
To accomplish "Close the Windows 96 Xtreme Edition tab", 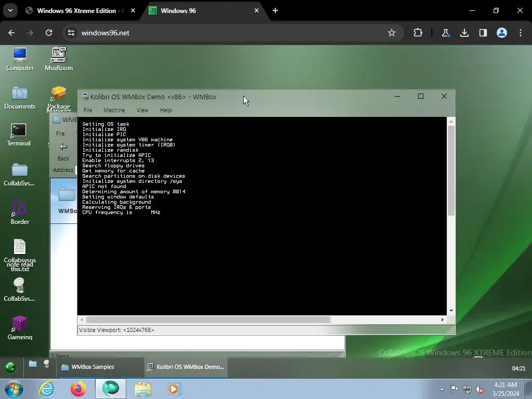I will click(x=133, y=10).
